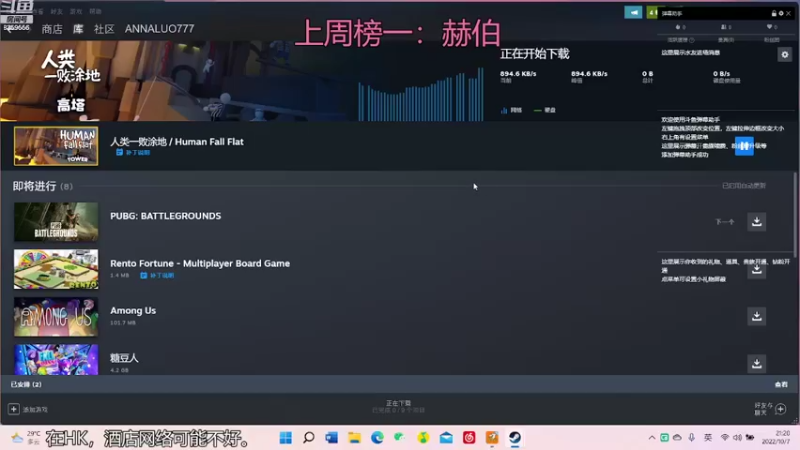Expand the 已安排 (2) section
Viewport: 800px width, 450px height.
[26, 384]
